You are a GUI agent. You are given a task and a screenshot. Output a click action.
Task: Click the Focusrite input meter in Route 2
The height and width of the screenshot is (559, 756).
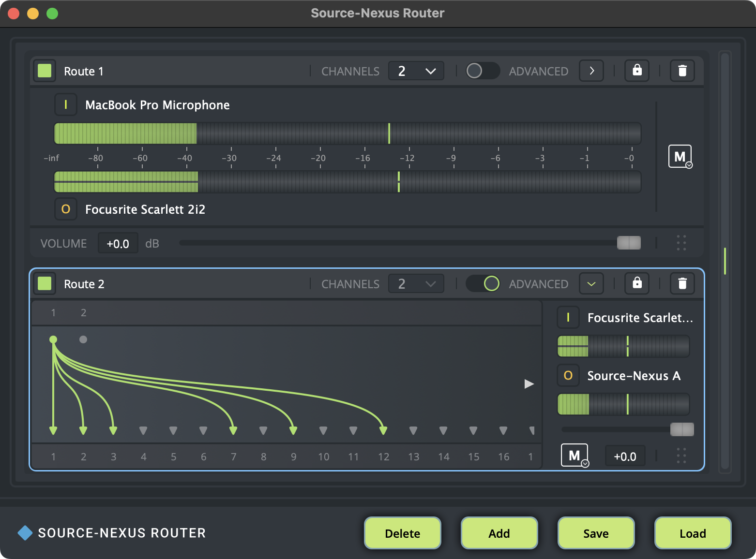click(623, 346)
